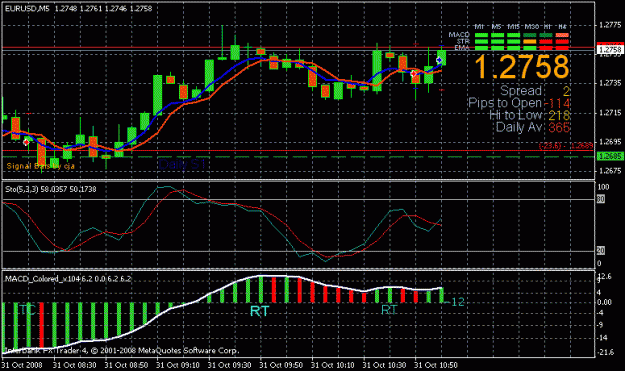Image resolution: width=625 pixels, height=371 pixels.
Task: Select the STR M15 signal bar
Action: (513, 41)
